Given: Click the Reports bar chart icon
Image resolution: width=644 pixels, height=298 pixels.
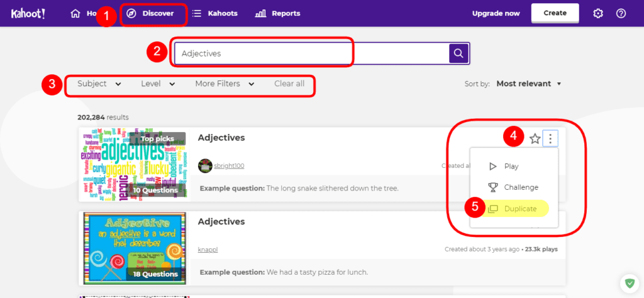Looking at the screenshot, I should (260, 14).
